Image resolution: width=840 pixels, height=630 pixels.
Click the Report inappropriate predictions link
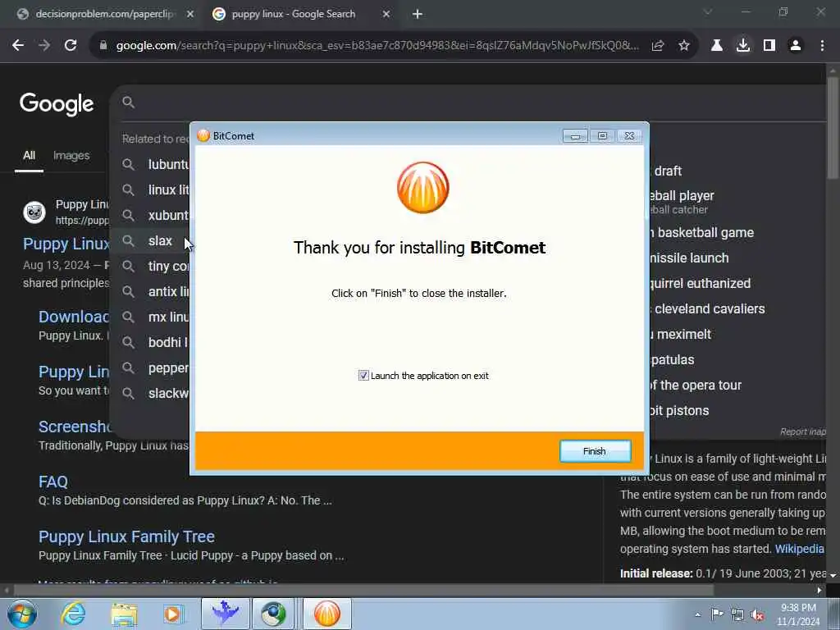tap(802, 431)
